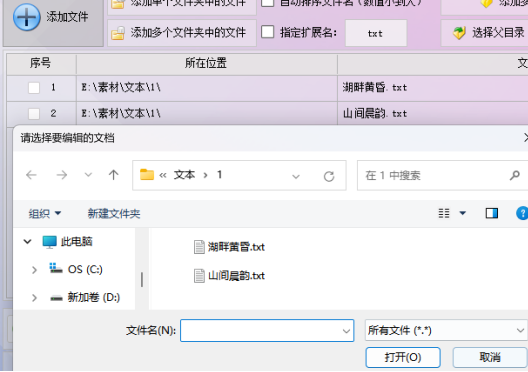Click the blue plus Add File icon
528x372 pixels.
coord(27,17)
